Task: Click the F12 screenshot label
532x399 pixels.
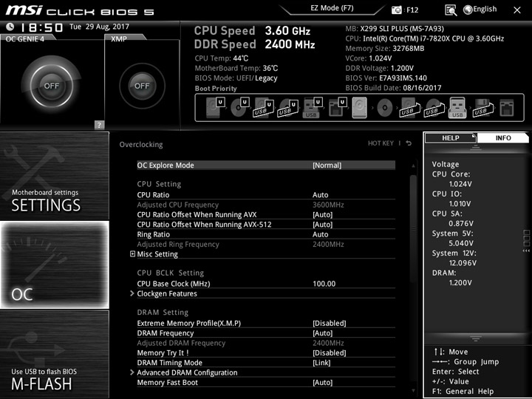Action: pyautogui.click(x=412, y=10)
